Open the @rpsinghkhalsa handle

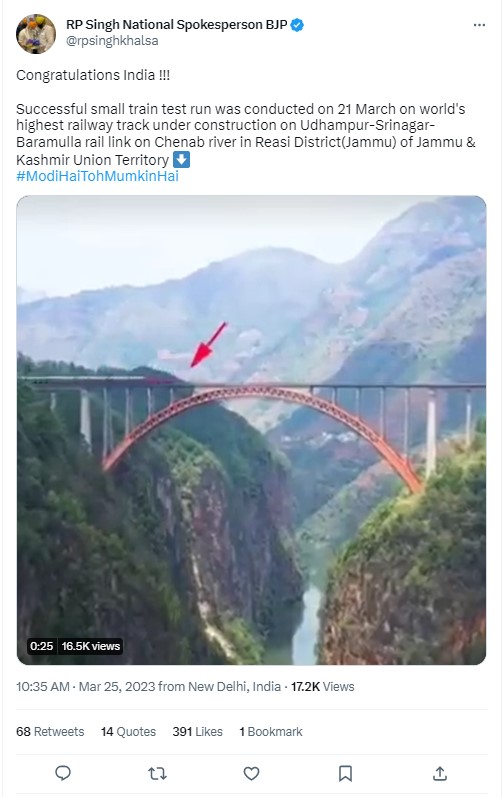[112, 41]
